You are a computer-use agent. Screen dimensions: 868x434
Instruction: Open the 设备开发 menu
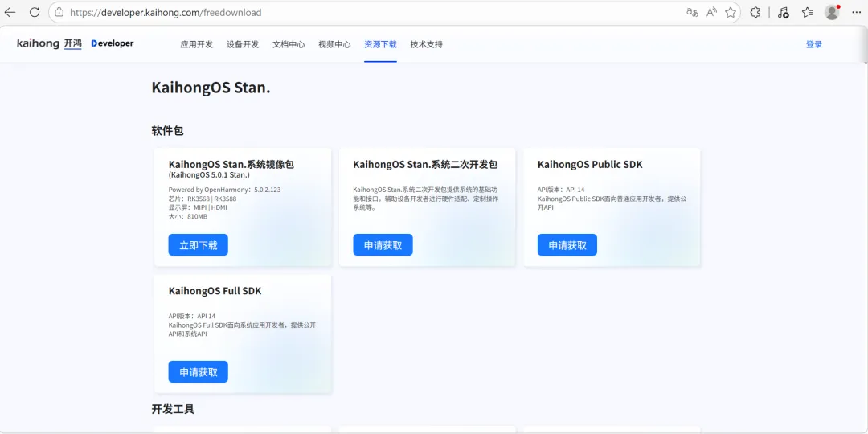coord(243,45)
